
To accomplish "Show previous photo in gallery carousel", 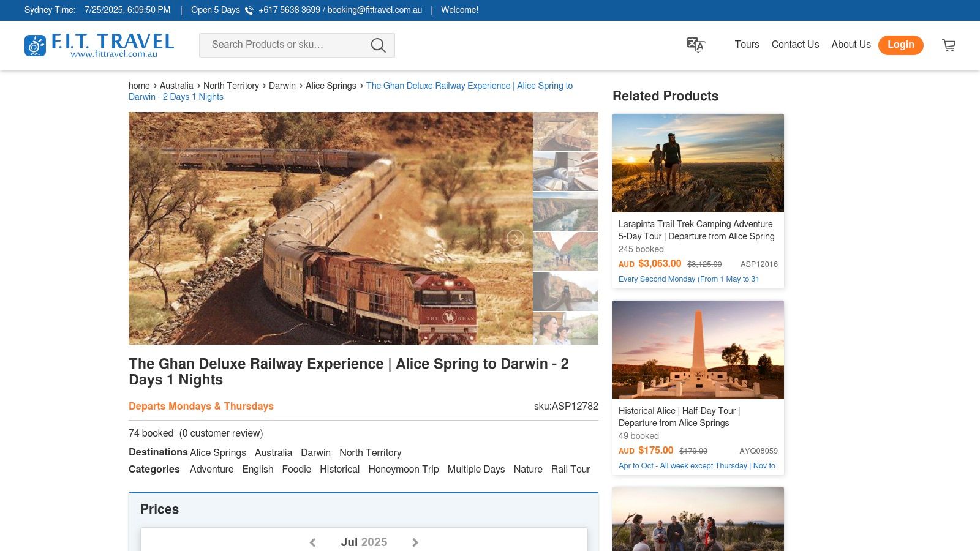I will coord(146,238).
